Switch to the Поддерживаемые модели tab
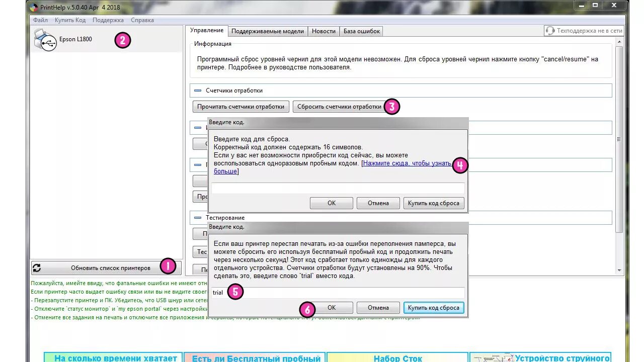The height and width of the screenshot is (362, 644). (268, 31)
